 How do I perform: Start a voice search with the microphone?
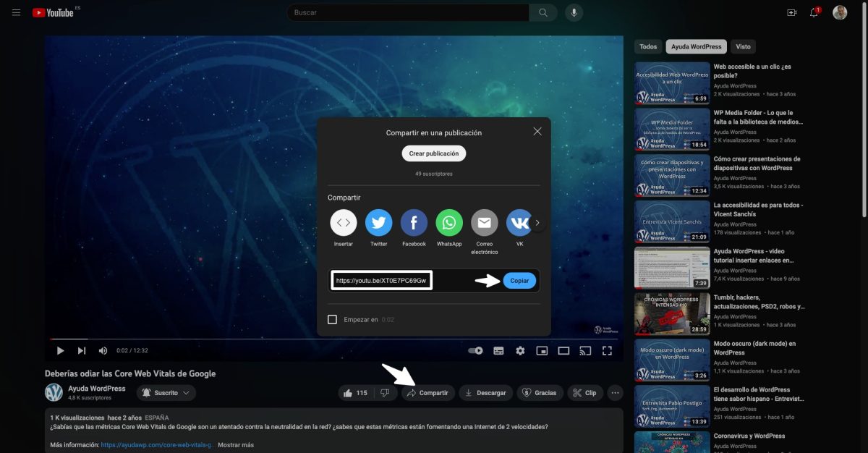574,12
